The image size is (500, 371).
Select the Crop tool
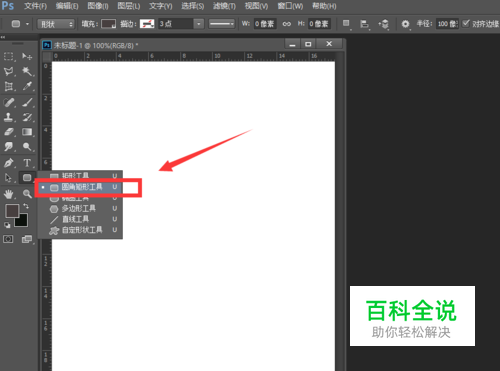coord(9,86)
